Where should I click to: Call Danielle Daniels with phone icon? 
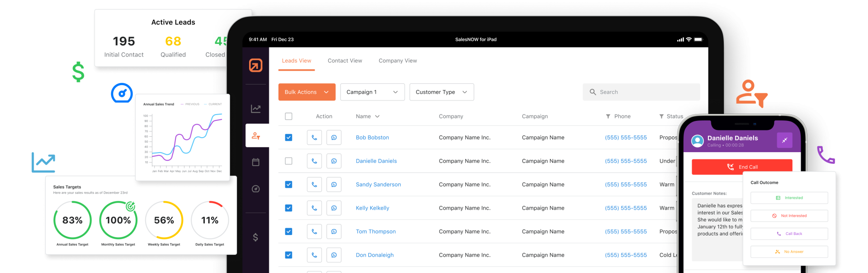point(314,161)
